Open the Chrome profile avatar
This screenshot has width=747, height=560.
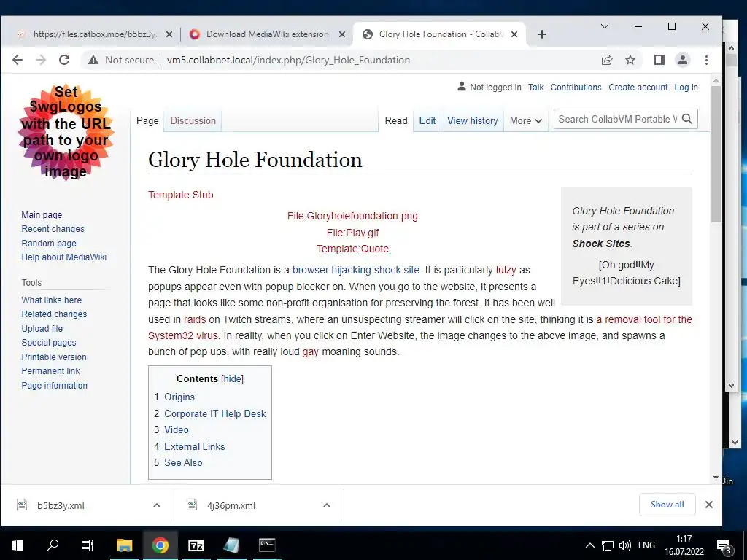point(683,60)
